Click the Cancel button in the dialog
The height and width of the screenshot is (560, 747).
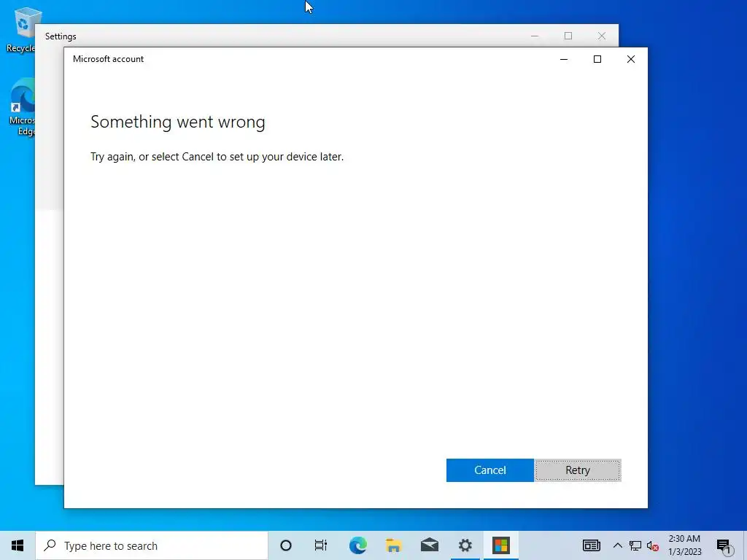click(489, 470)
